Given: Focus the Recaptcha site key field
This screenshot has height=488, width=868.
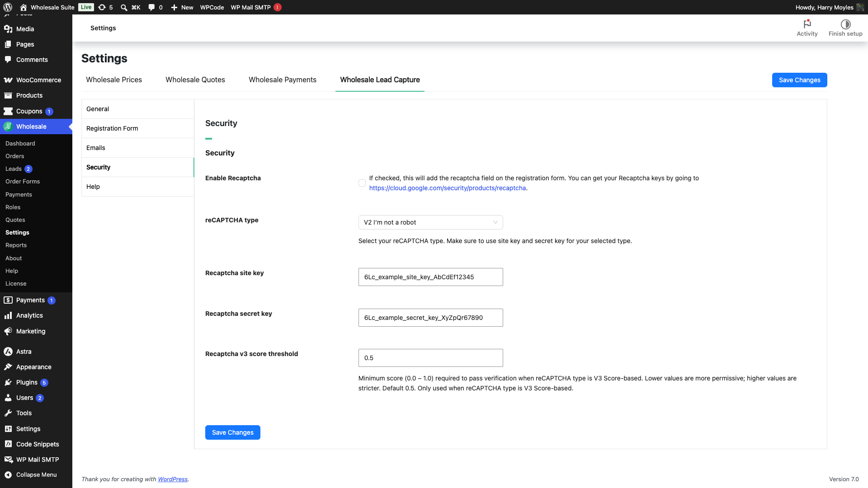Looking at the screenshot, I should tap(430, 277).
